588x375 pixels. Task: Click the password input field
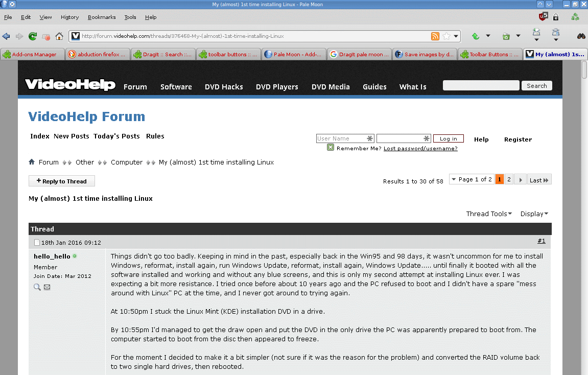[404, 138]
